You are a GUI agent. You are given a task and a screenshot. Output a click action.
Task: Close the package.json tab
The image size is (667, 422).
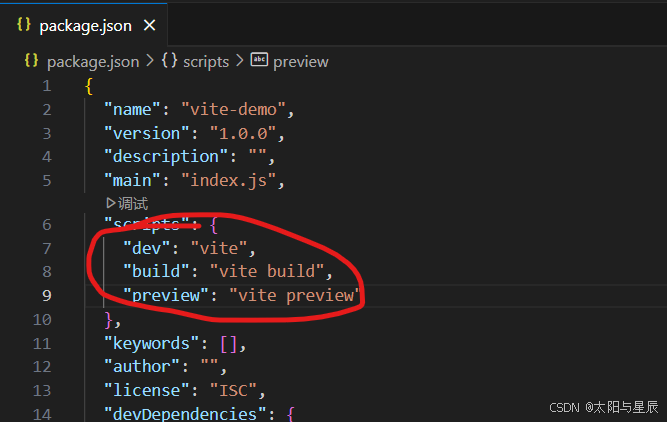[149, 26]
